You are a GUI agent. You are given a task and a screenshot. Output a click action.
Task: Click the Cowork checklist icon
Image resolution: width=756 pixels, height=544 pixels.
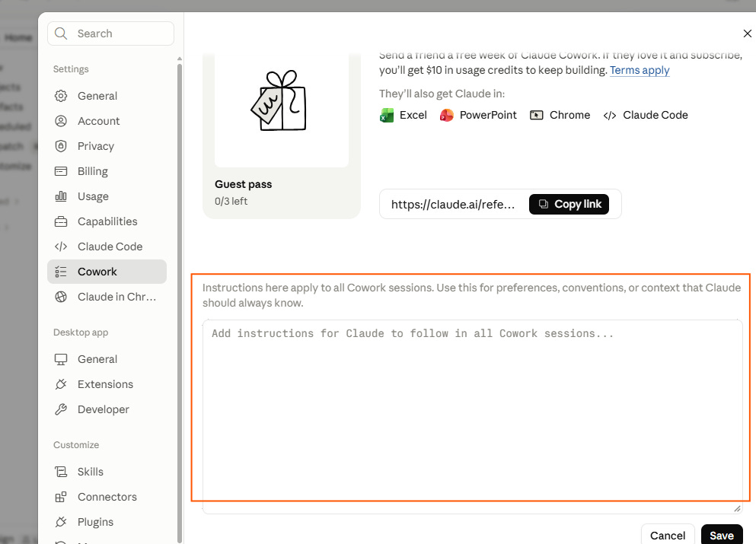[x=61, y=272]
